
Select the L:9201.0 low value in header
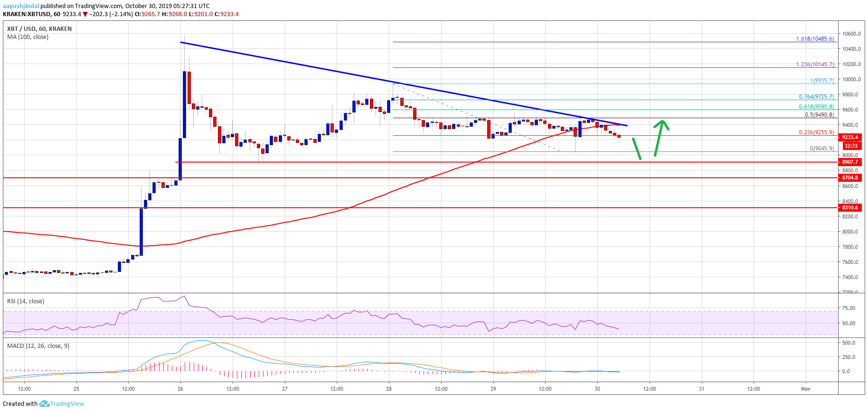pos(201,14)
